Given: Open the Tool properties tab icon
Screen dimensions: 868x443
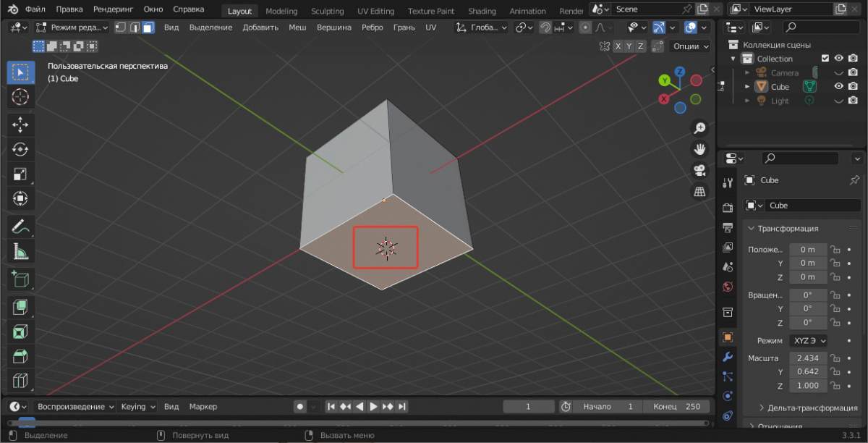Looking at the screenshot, I should tap(728, 184).
